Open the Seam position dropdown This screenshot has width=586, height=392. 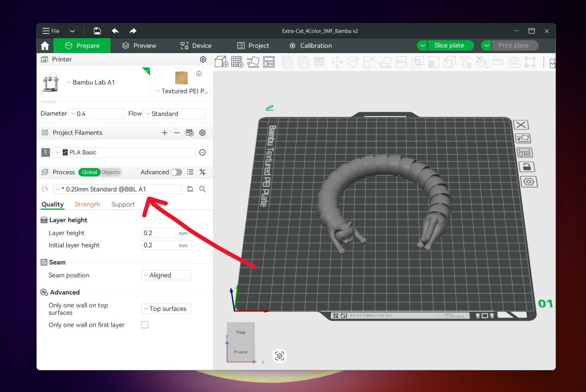[x=166, y=275]
